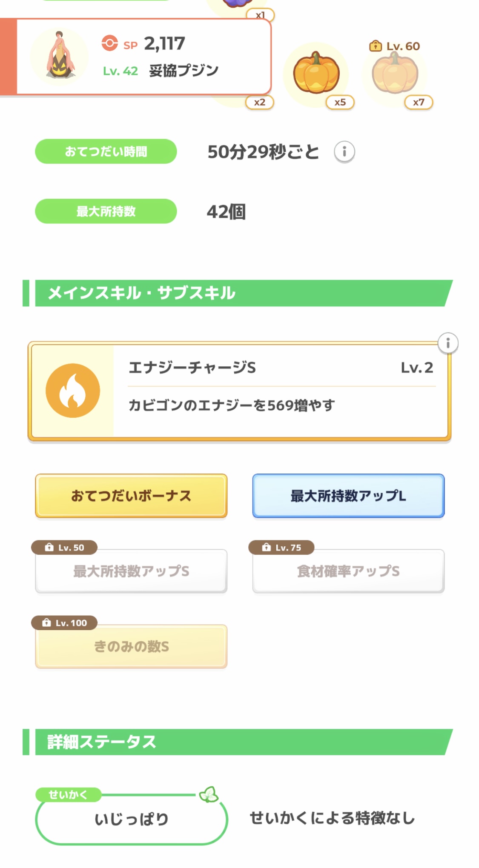Select the orange pumpkin ingredient x5
This screenshot has height=868, width=479.
(316, 73)
